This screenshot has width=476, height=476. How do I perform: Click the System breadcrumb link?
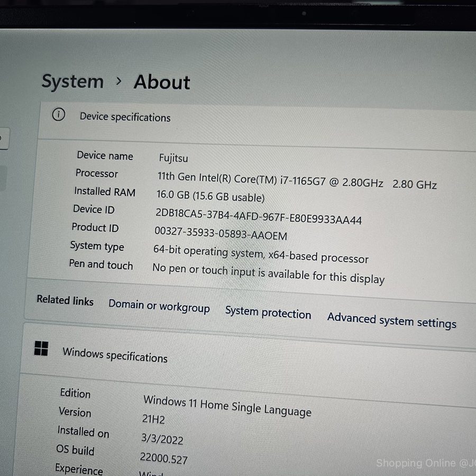tap(72, 81)
